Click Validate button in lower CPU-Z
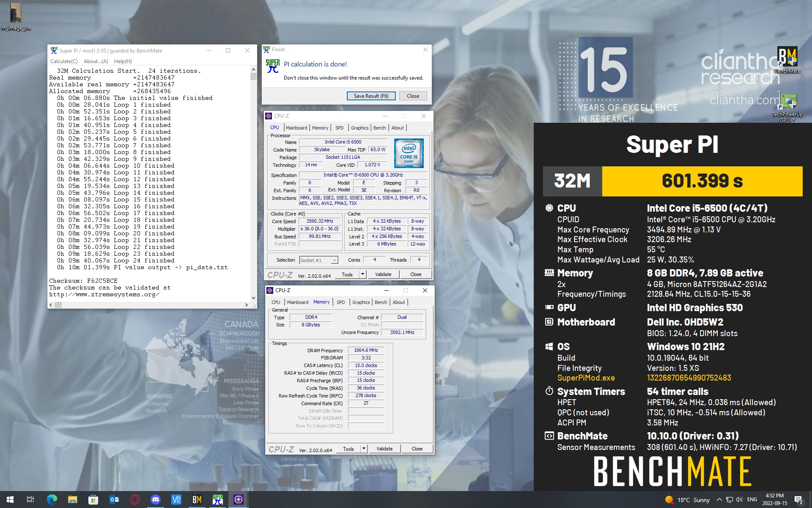The image size is (812, 508). click(384, 449)
